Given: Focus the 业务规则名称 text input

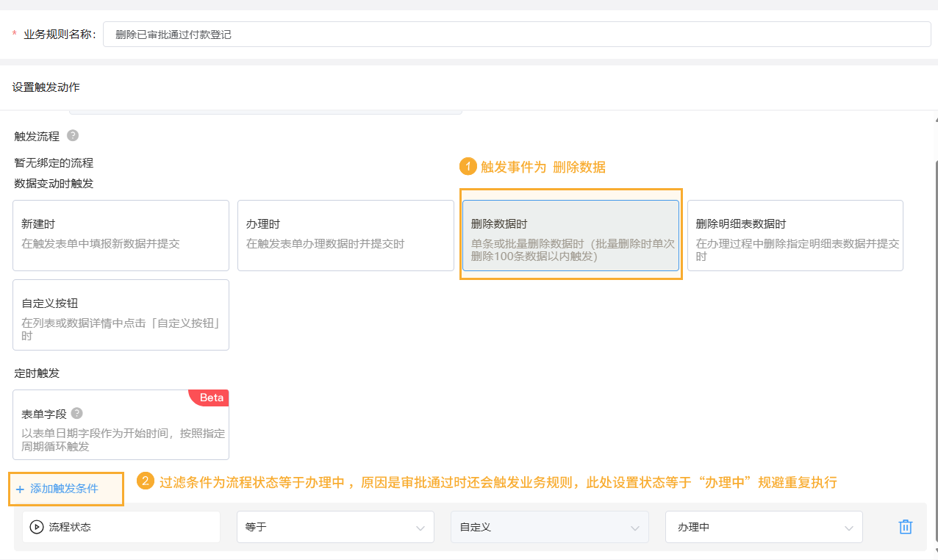Looking at the screenshot, I should pos(516,35).
